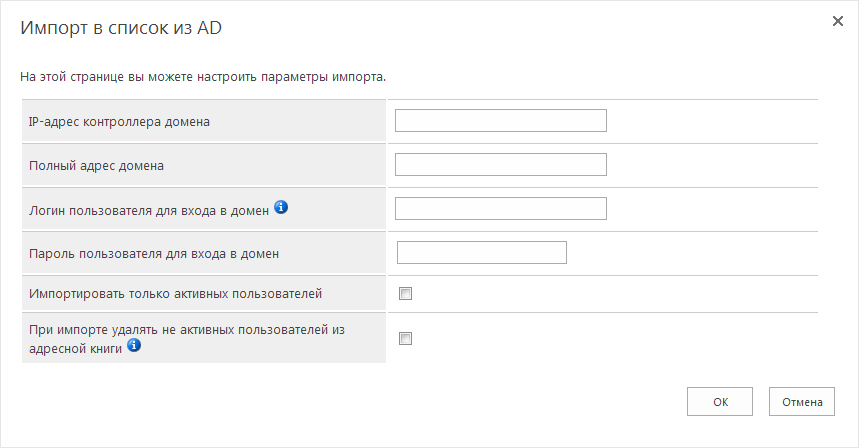Click the 'Логин пользователя для входа в домен' label
This screenshot has height=448, width=859.
[149, 211]
